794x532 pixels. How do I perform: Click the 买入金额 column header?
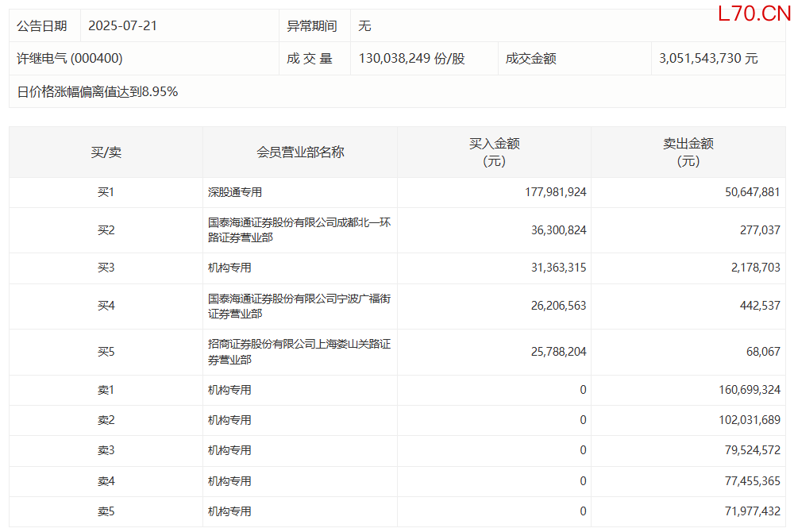point(494,152)
